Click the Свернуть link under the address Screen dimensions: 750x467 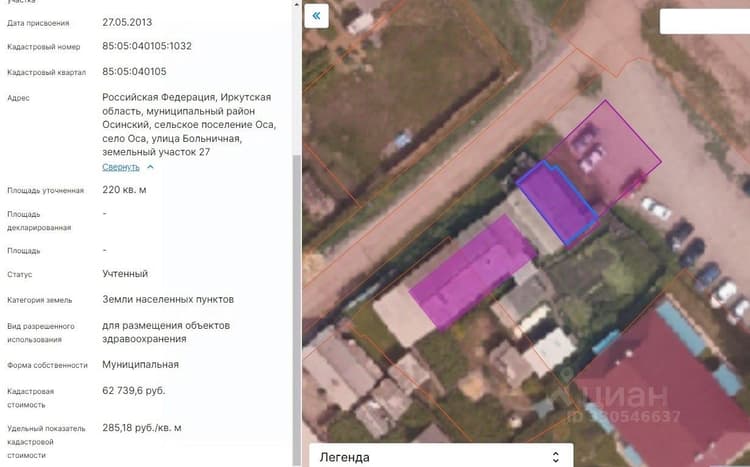click(x=121, y=167)
